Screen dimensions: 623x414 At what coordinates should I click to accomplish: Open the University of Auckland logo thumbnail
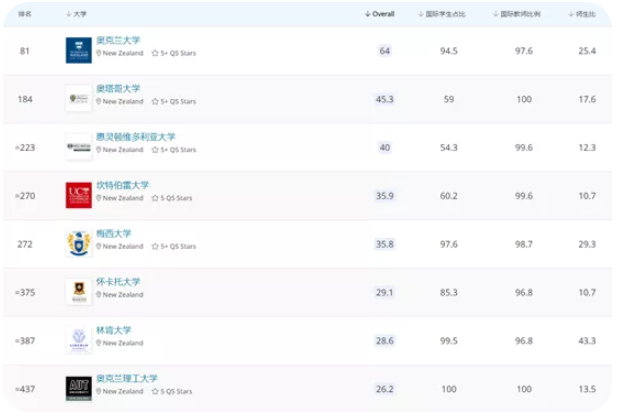tap(79, 50)
